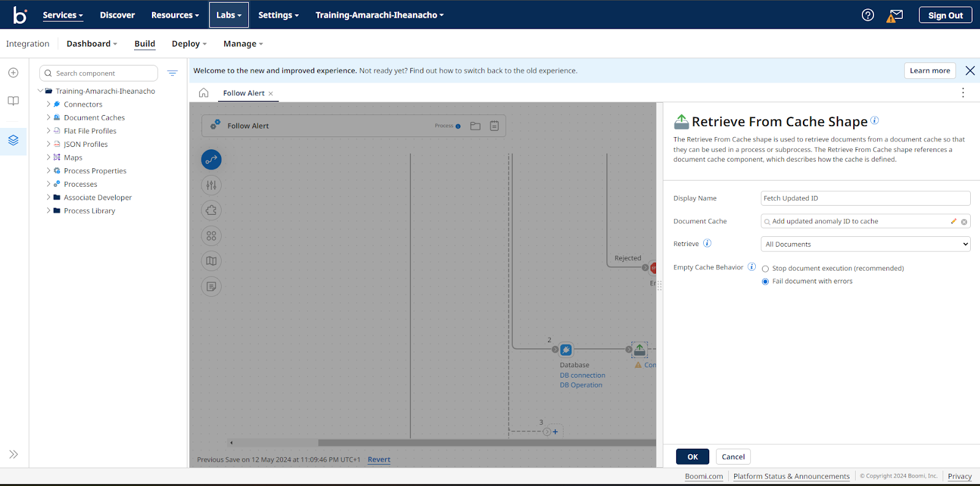The image size is (980, 486).
Task: Open the vertical three-dots options menu
Action: 963,92
